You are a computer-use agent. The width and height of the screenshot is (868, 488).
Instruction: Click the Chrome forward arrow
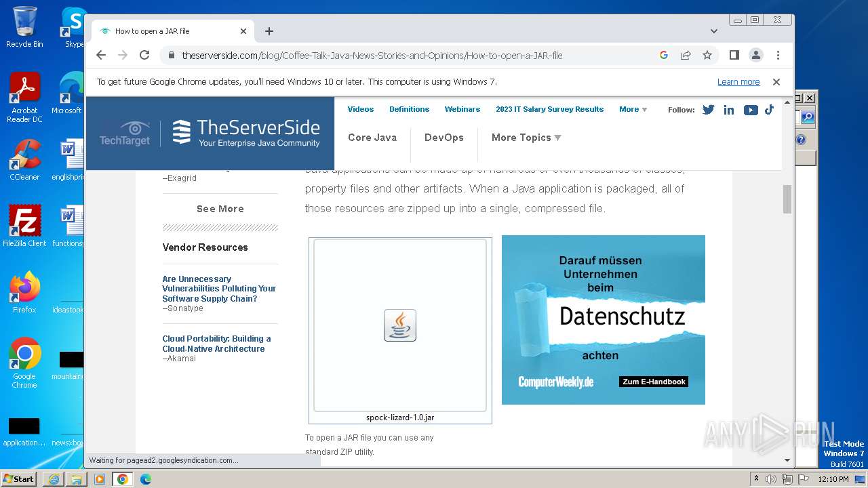point(123,55)
